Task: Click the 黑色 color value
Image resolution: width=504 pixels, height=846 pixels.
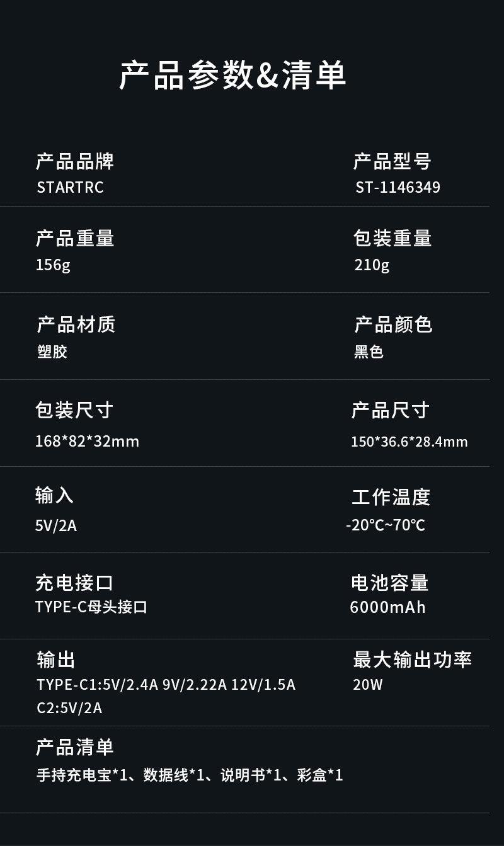Action: (x=369, y=352)
